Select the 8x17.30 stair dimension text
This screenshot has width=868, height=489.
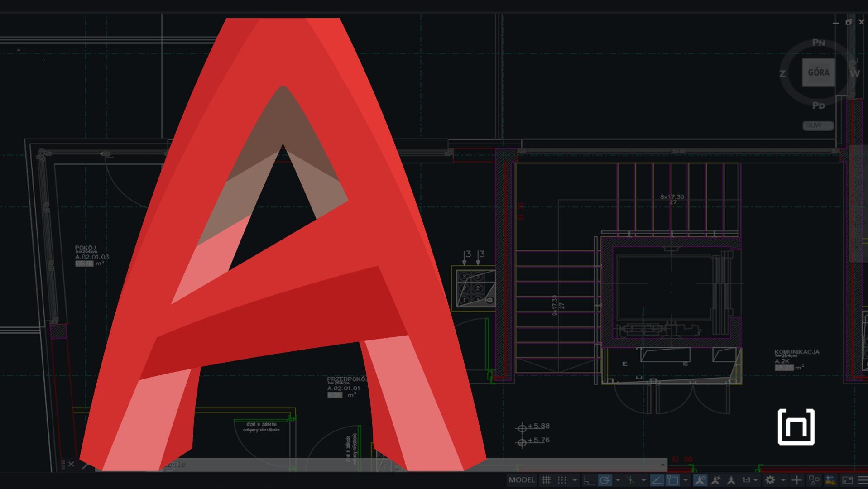point(672,197)
